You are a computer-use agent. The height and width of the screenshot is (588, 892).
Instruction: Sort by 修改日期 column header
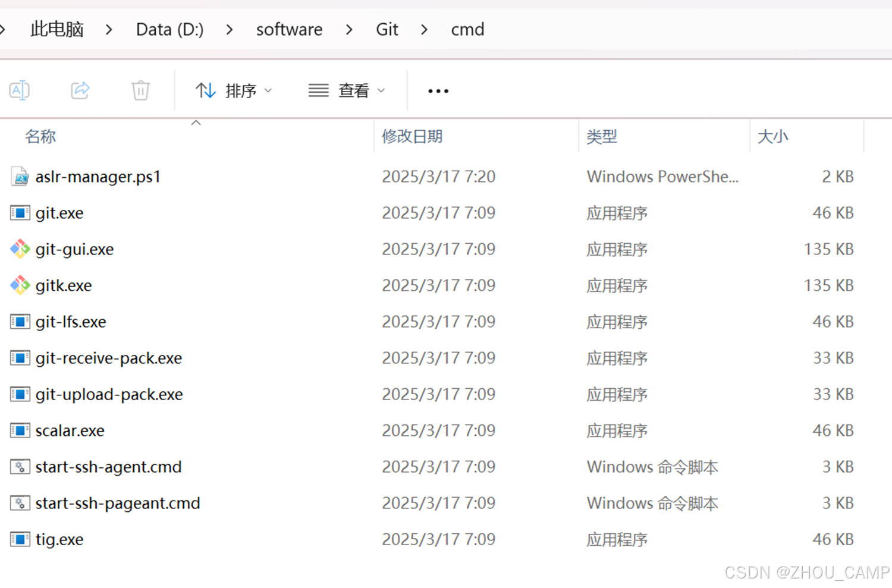[412, 136]
